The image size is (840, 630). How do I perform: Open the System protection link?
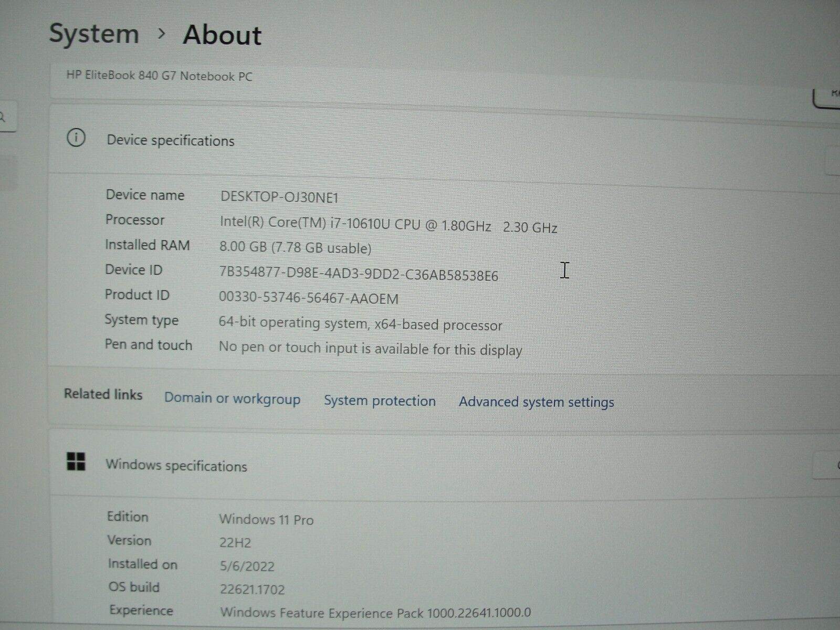click(380, 401)
